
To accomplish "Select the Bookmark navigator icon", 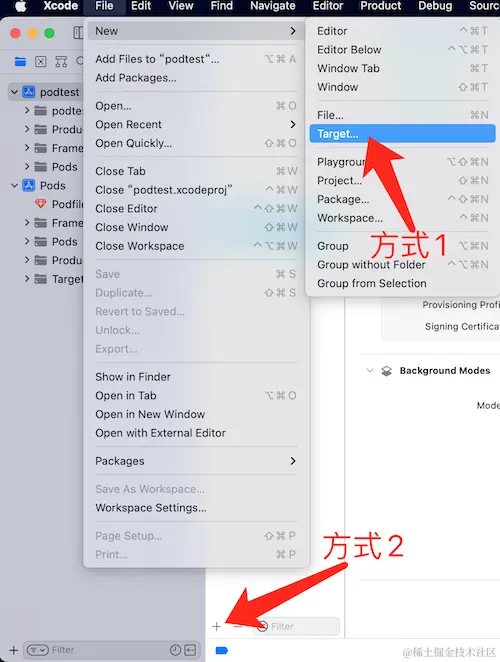I will (61, 62).
